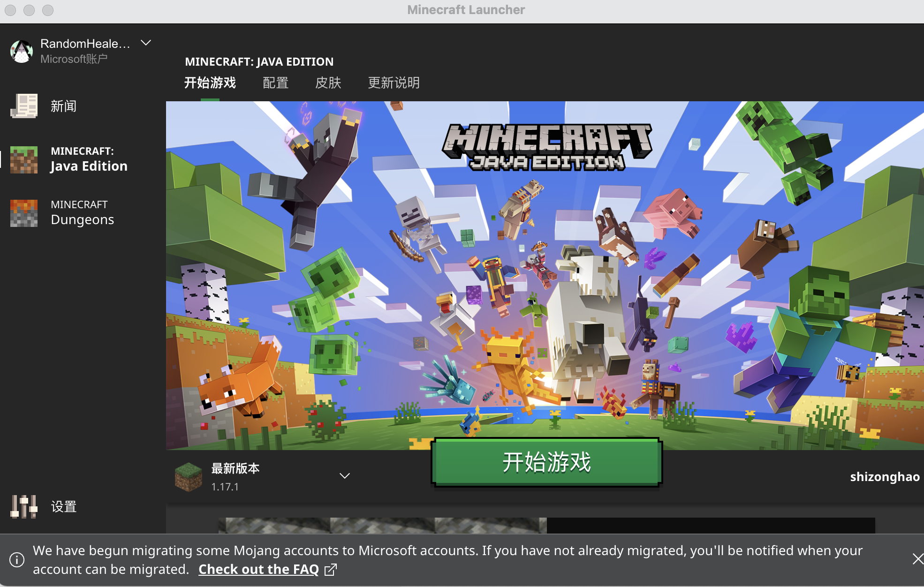Click the RandomHeale account avatar
Screen dimensions: 924x587
(x=22, y=51)
